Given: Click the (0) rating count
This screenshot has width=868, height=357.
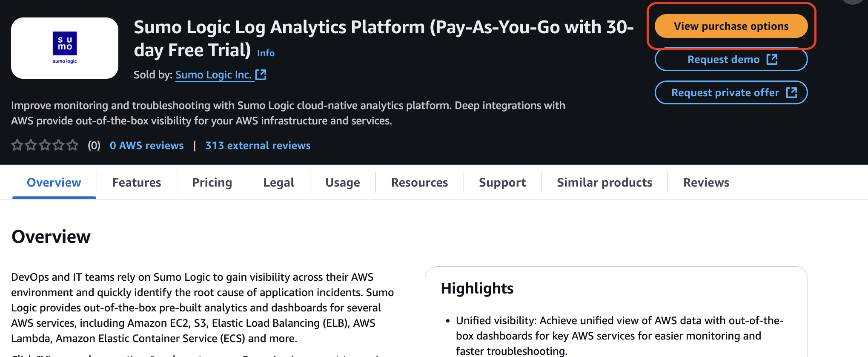Looking at the screenshot, I should point(94,146).
